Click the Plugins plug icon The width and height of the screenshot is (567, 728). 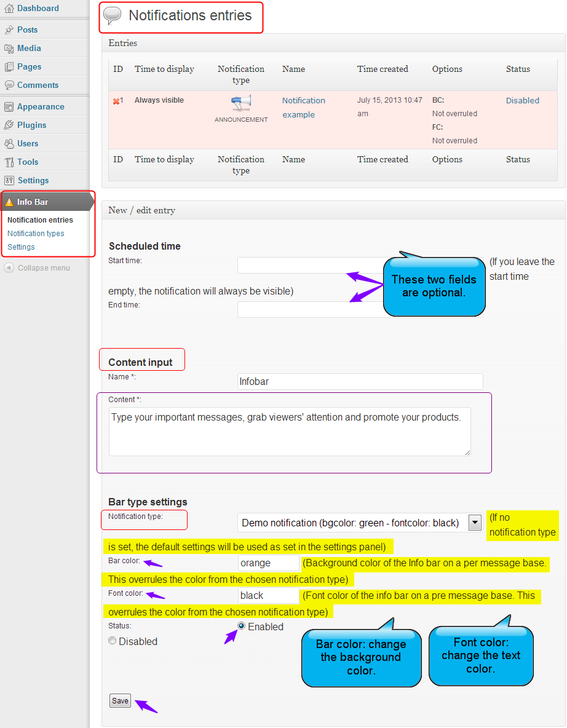pyautogui.click(x=9, y=125)
